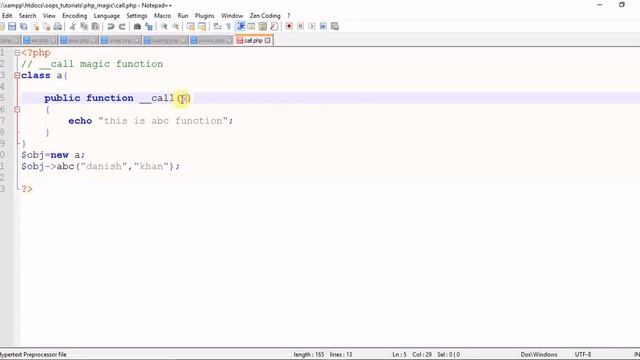Open the Zen Coding menu
The image size is (640, 360).
coord(265,16)
